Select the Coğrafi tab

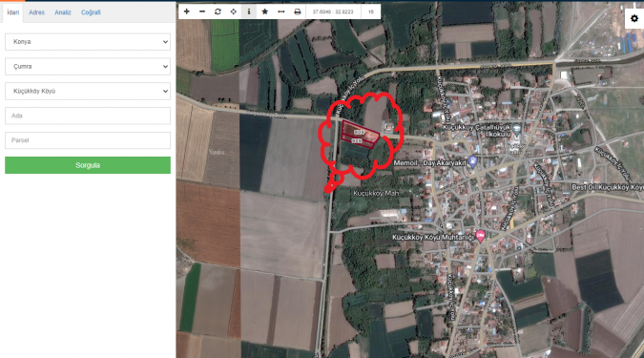coord(91,12)
